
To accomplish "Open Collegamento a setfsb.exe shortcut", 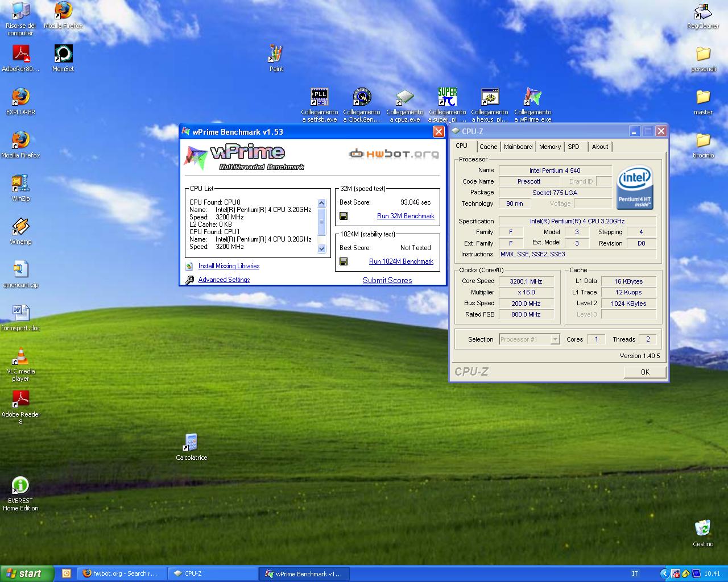I will [319, 105].
